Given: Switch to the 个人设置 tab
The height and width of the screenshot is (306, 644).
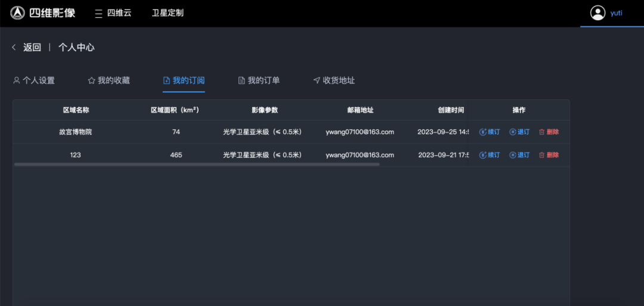Looking at the screenshot, I should [x=34, y=80].
